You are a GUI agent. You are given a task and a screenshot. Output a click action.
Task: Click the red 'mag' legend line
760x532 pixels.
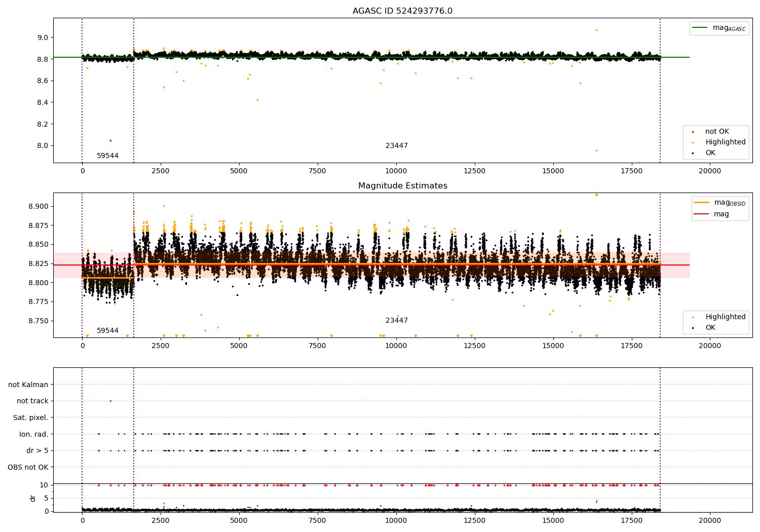[702, 214]
